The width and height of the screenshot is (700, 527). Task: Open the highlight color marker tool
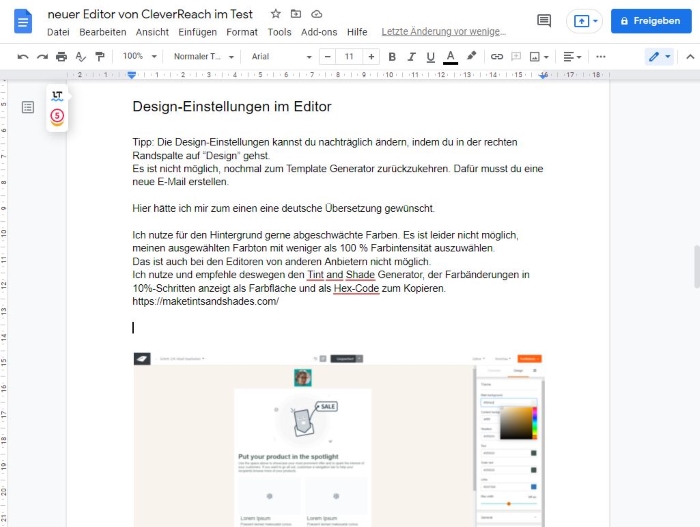tap(471, 56)
